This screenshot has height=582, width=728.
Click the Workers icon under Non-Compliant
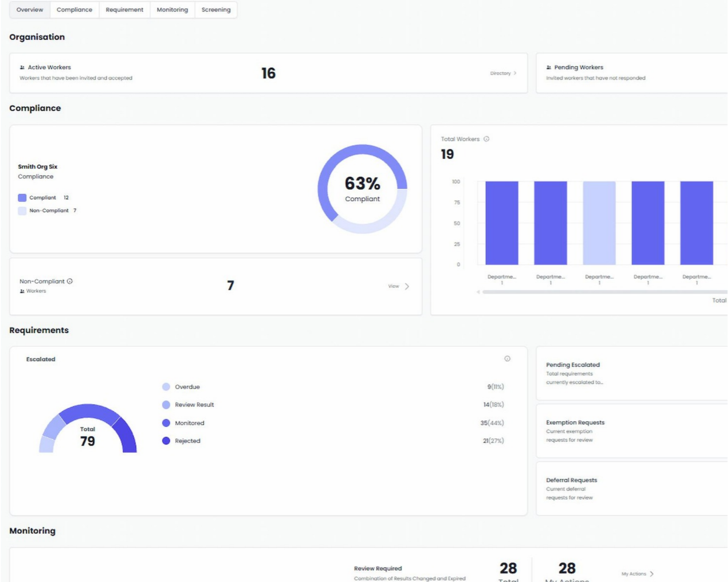(22, 291)
